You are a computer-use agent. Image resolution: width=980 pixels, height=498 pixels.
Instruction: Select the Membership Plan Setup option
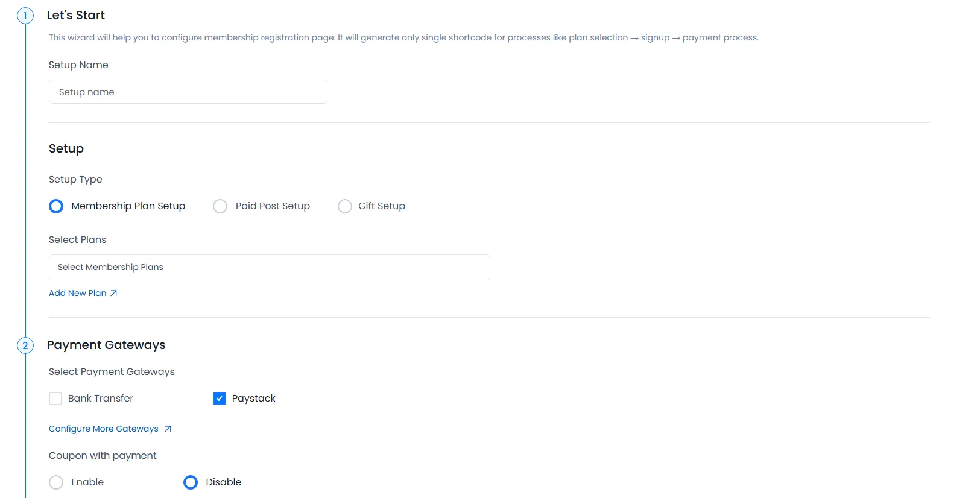(55, 206)
